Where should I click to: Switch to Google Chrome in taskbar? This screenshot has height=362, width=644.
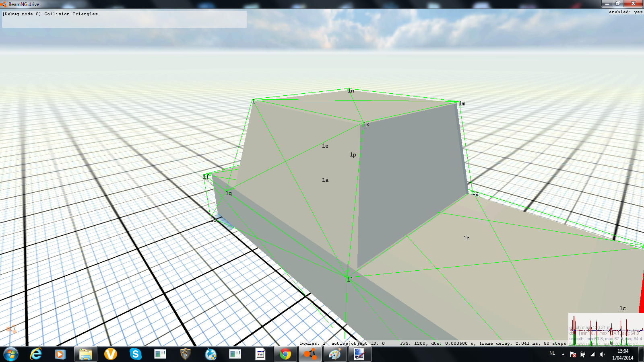285,354
